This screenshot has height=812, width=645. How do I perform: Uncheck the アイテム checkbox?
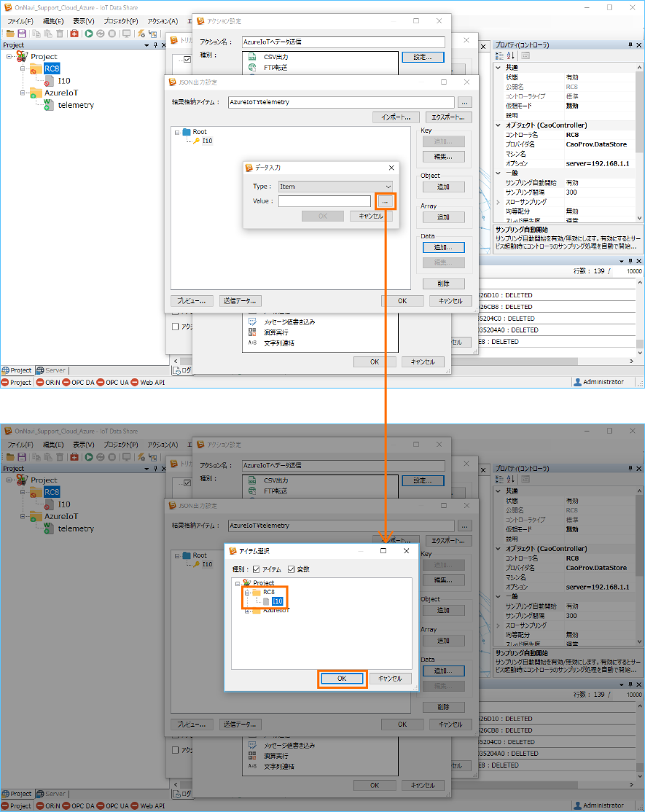(x=256, y=569)
